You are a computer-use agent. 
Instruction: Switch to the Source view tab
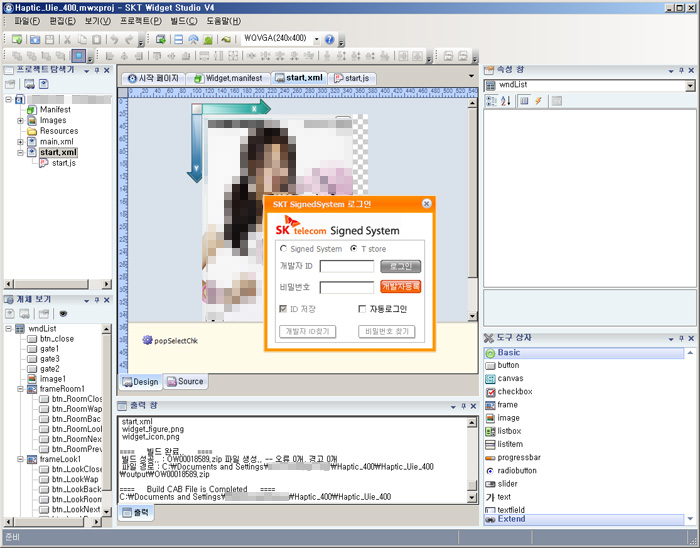185,382
